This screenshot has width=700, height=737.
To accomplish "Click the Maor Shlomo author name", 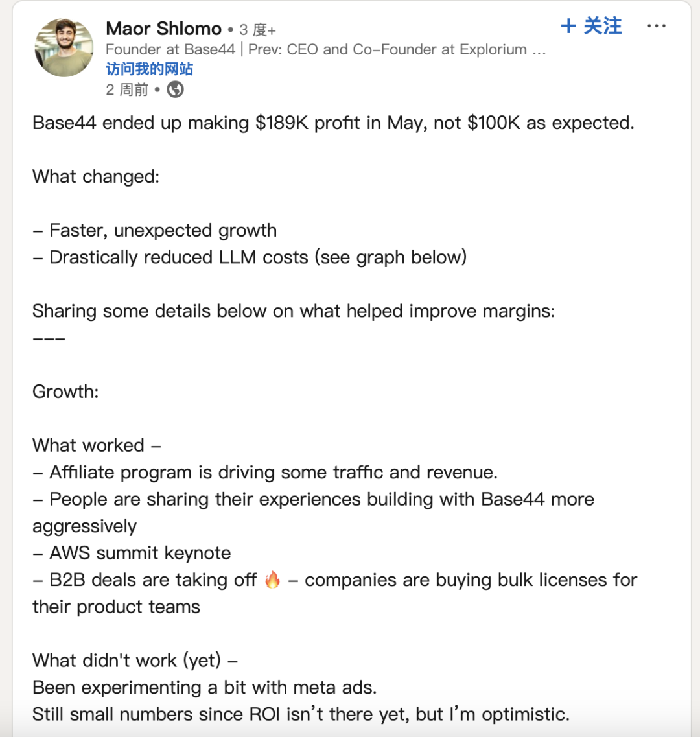I will (x=163, y=29).
